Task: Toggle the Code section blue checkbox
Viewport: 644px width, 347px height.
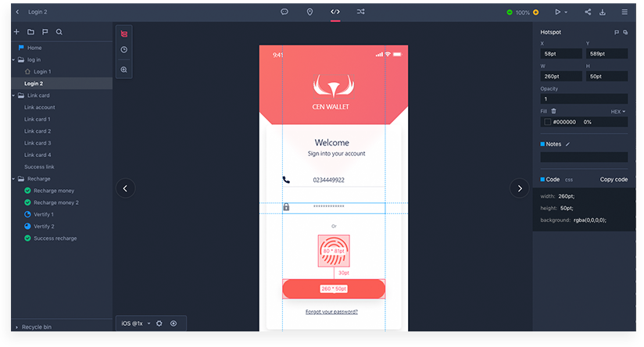Action: (543, 179)
